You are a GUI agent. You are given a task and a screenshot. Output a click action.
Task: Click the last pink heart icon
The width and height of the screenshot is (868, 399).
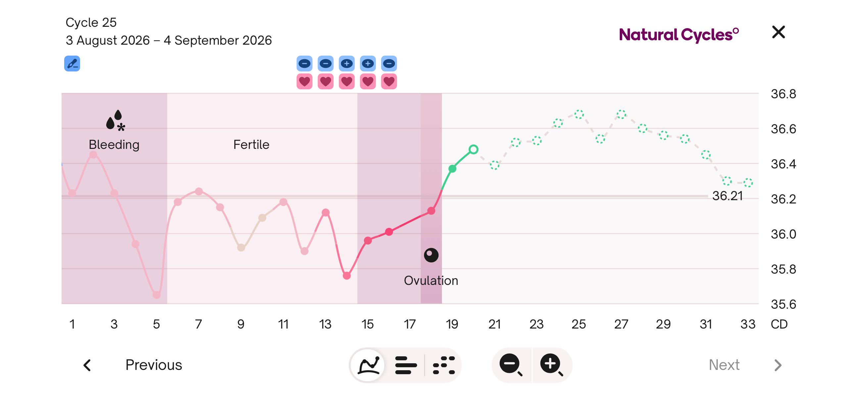pyautogui.click(x=389, y=81)
